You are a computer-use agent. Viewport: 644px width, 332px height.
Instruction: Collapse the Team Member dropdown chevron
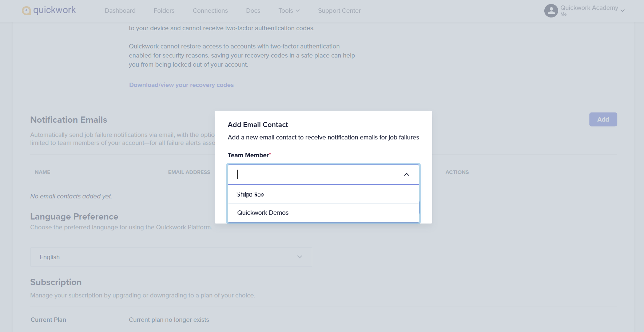pos(406,174)
